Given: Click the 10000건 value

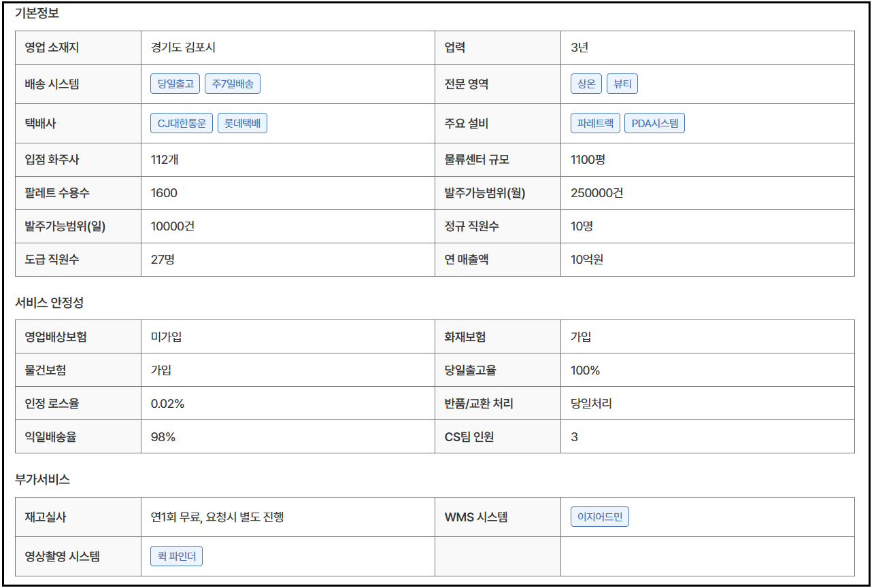Looking at the screenshot, I should [x=173, y=226].
